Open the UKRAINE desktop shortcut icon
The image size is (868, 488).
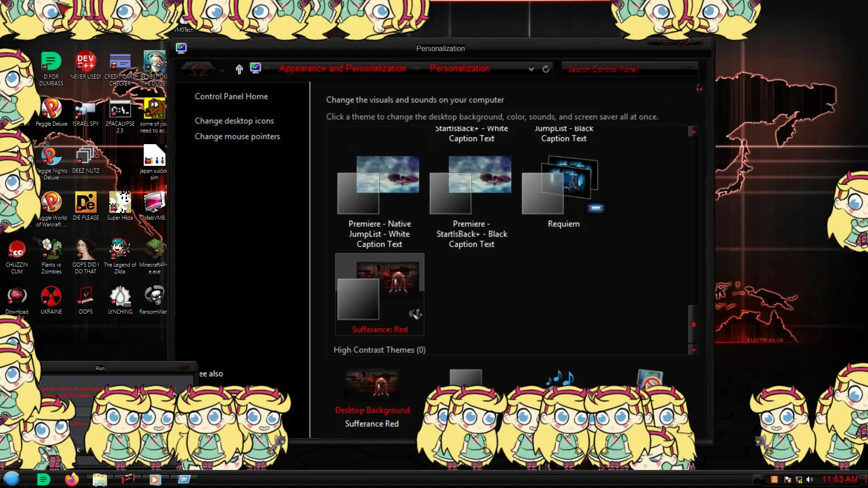51,297
